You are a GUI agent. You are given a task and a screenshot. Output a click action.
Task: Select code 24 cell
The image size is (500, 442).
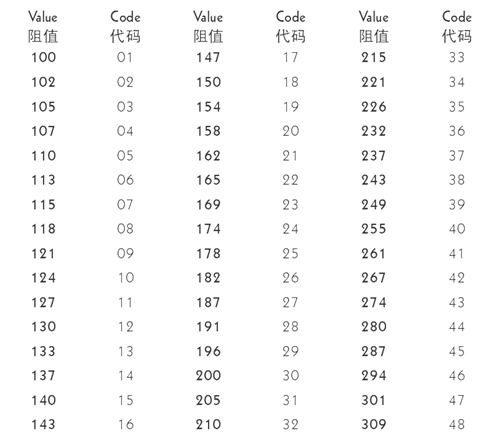coord(290,229)
